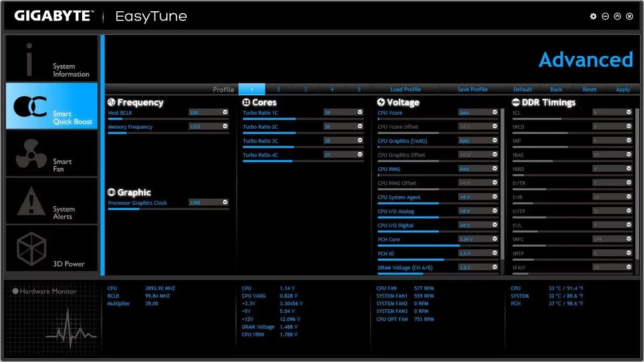The height and width of the screenshot is (362, 644).
Task: Open DRAM Voltage (CH A/B) dropdown
Action: pyautogui.click(x=478, y=267)
